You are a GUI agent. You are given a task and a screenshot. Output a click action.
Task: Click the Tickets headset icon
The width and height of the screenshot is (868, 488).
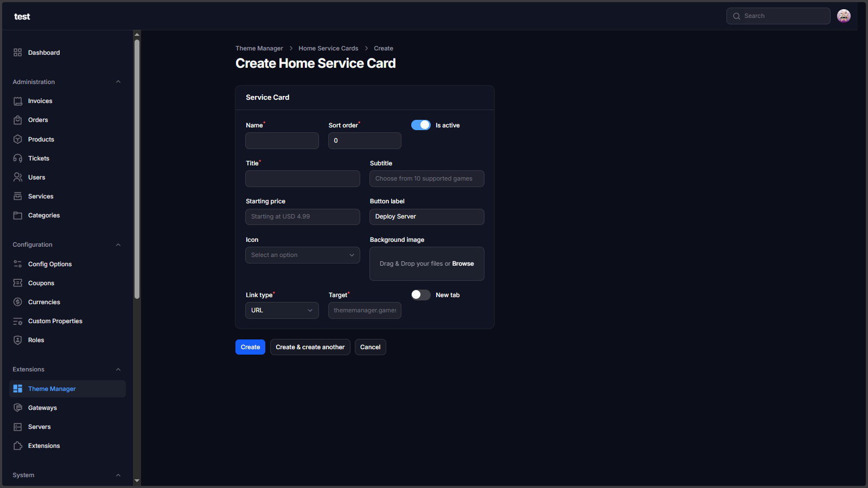(18, 158)
